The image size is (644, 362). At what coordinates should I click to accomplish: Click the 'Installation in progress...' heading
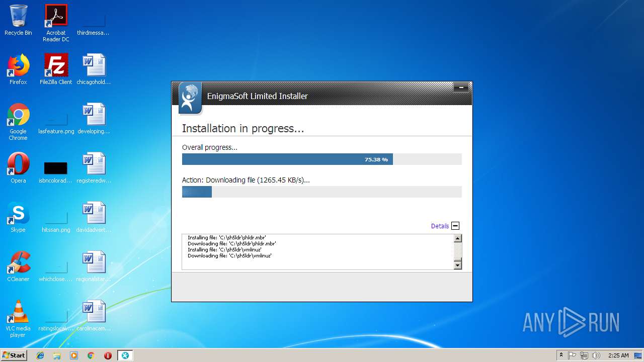pyautogui.click(x=243, y=129)
